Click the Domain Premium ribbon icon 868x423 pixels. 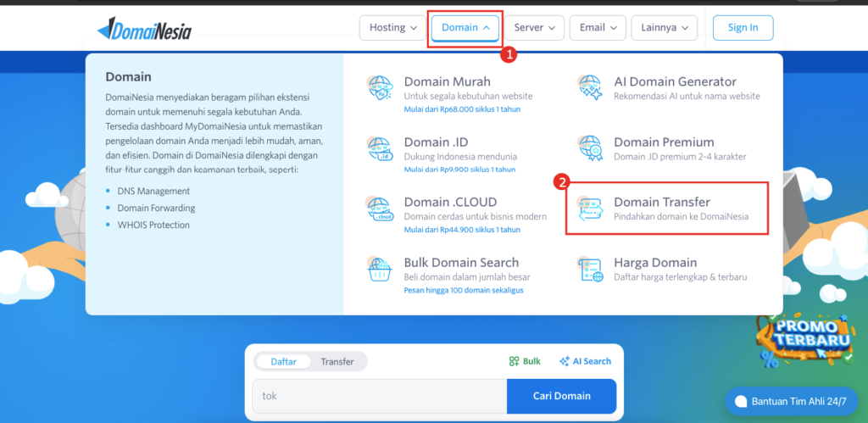(590, 149)
